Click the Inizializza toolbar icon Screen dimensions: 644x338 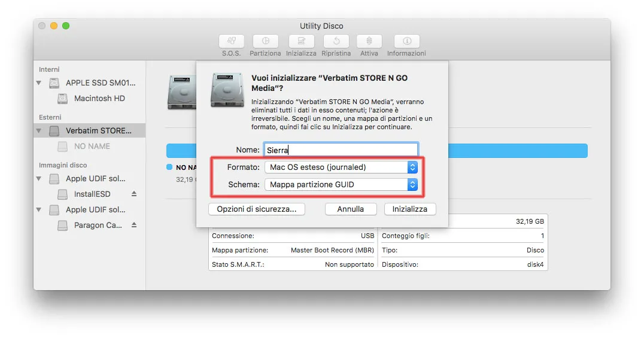pos(301,41)
